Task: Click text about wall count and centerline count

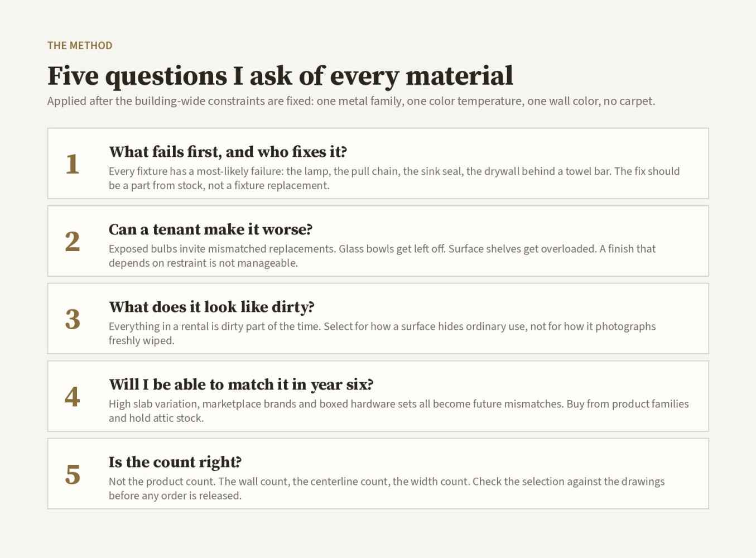Action: coord(387,488)
